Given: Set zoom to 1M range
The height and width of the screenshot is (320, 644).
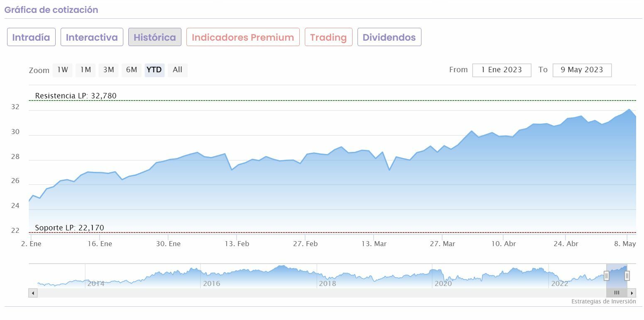Looking at the screenshot, I should click(86, 70).
